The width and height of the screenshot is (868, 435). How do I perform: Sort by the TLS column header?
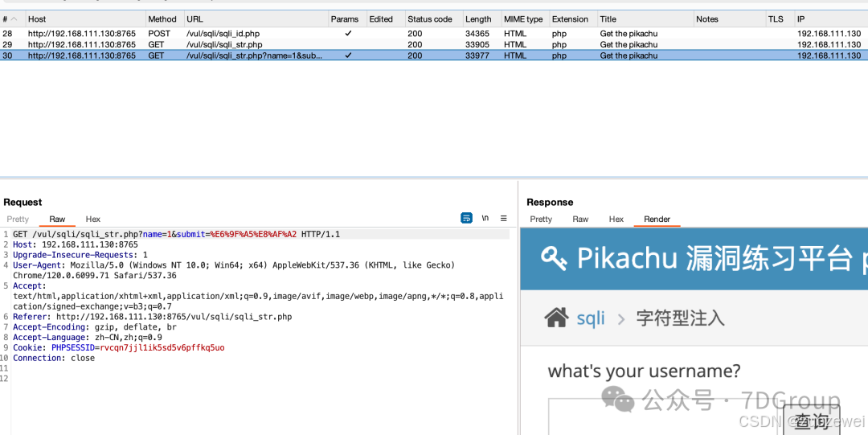point(780,18)
